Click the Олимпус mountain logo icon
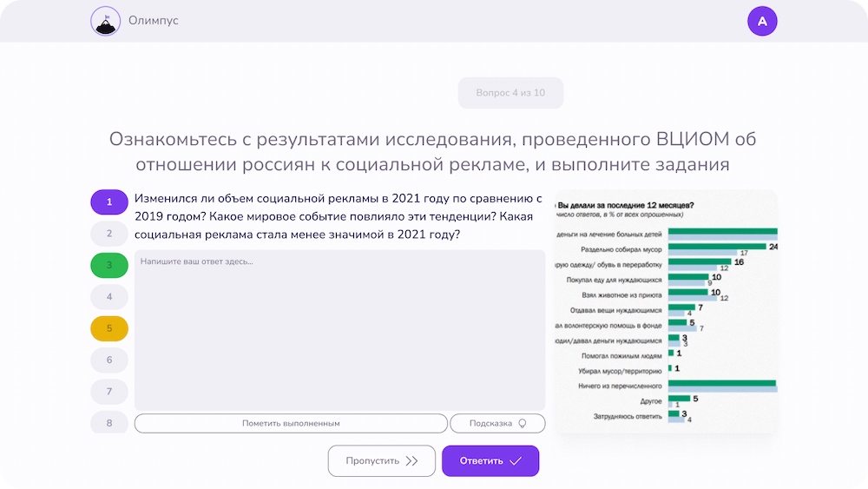The image size is (868, 489). pyautogui.click(x=105, y=21)
